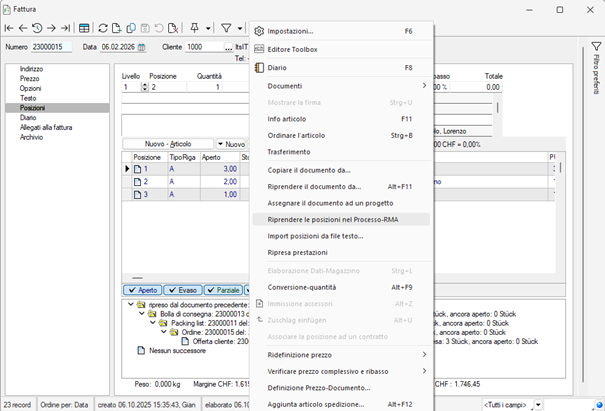Click the refresh icon in toolbar
The height and width of the screenshot is (411, 605).
103,28
